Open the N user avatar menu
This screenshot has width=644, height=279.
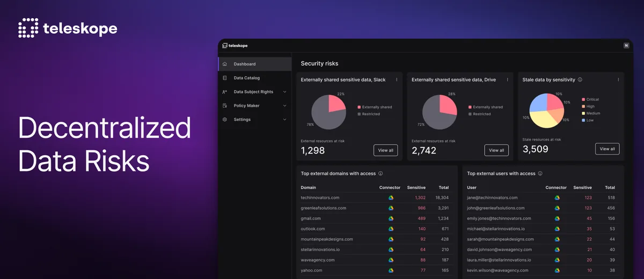pos(626,46)
